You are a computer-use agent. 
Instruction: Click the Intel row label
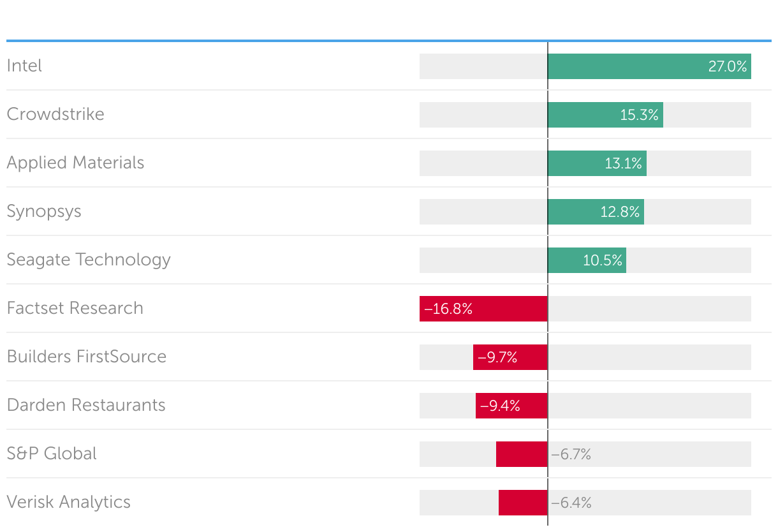(x=24, y=66)
